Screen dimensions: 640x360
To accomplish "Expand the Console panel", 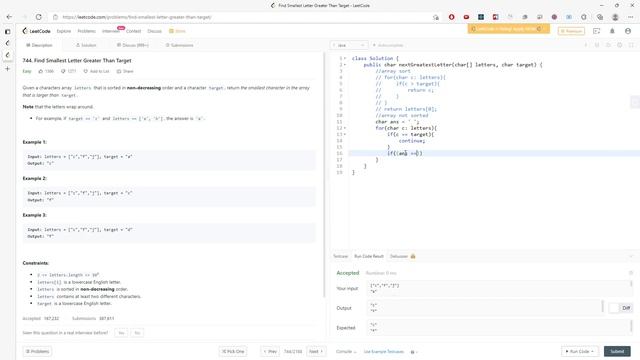I will click(x=346, y=351).
